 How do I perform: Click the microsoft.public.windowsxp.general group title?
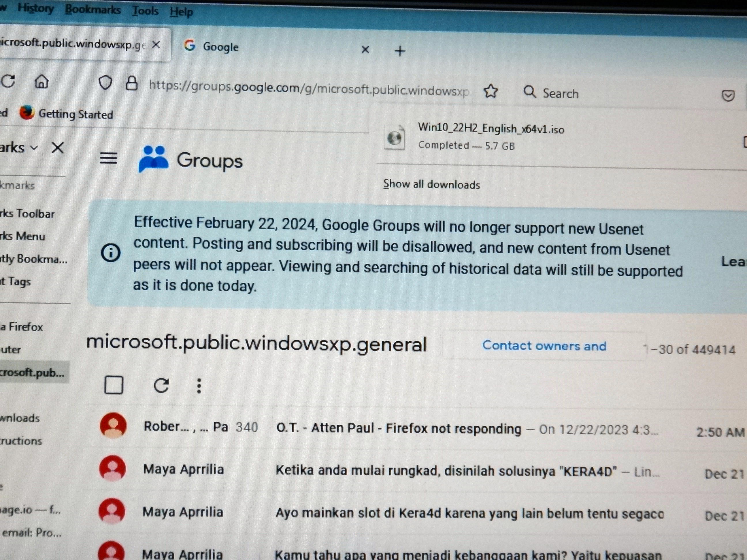pyautogui.click(x=257, y=343)
